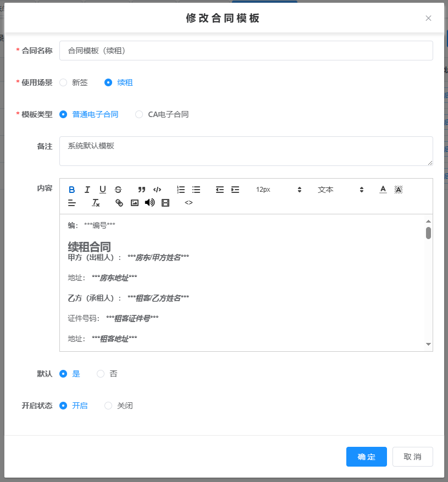Insert a blockquote using the quote icon

tap(141, 190)
